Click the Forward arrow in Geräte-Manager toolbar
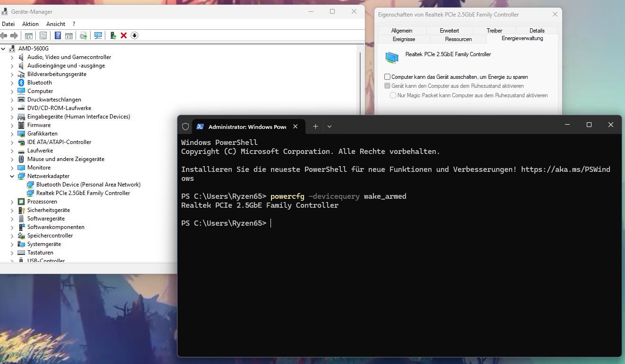The image size is (625, 364). (14, 35)
